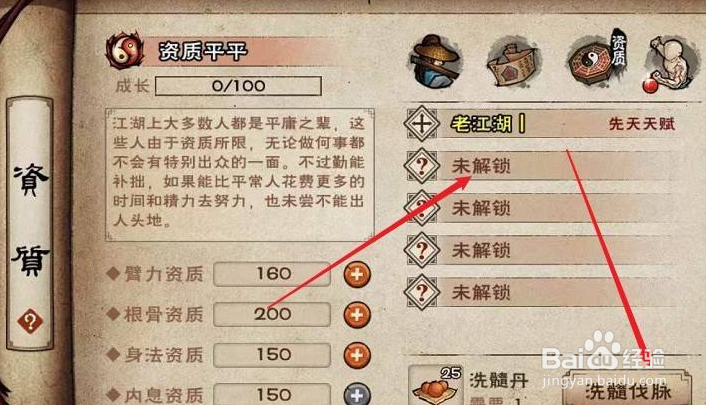Tap the fourth locked talent question mark

click(422, 292)
